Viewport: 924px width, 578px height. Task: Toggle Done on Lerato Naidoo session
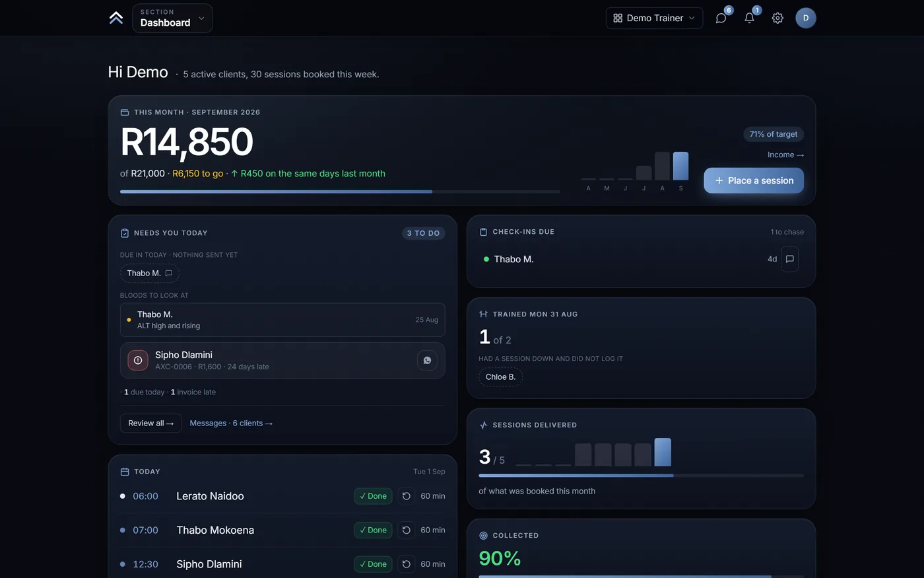(x=373, y=496)
